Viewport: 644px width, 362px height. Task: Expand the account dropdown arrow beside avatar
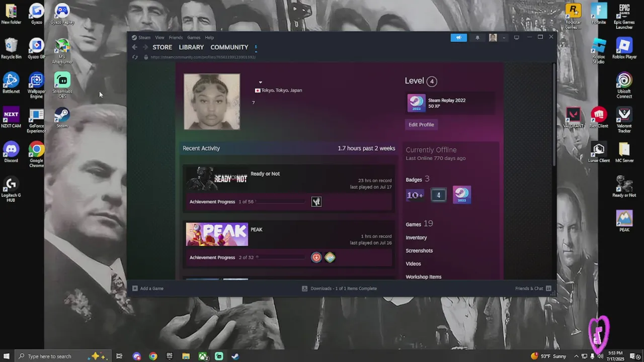click(x=504, y=38)
